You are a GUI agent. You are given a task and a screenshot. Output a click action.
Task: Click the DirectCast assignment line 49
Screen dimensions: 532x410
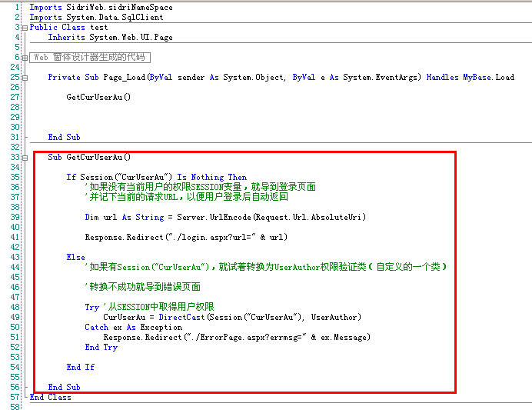232,317
